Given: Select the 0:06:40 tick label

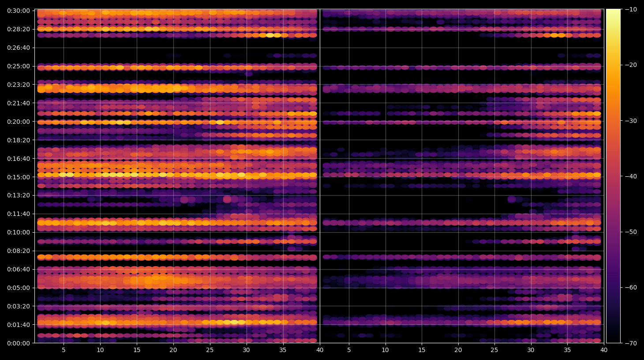Looking at the screenshot, I should click(19, 269).
